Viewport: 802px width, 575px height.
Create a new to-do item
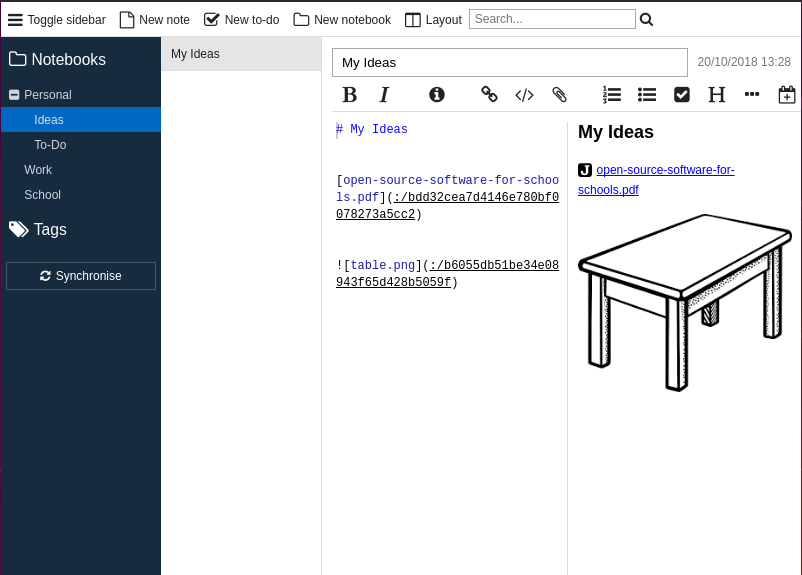[241, 20]
